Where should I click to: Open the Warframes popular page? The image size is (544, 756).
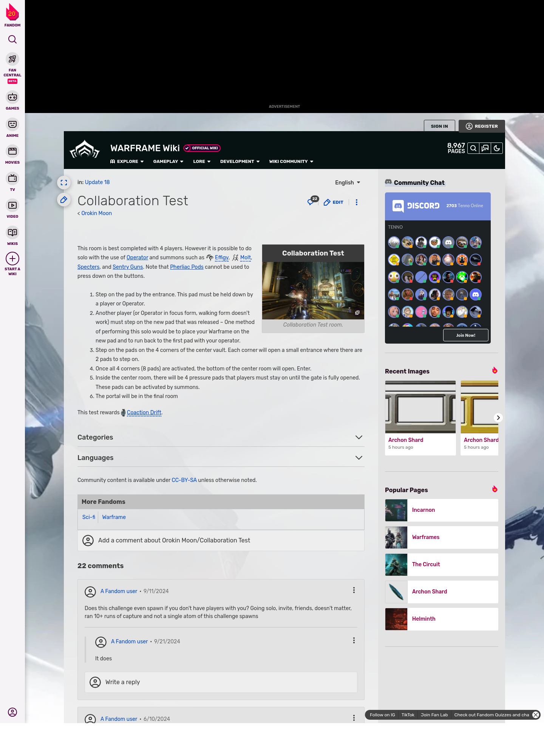(442, 538)
